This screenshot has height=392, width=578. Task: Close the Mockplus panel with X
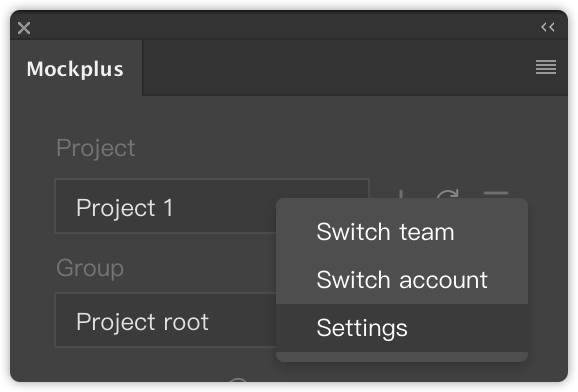[x=24, y=28]
